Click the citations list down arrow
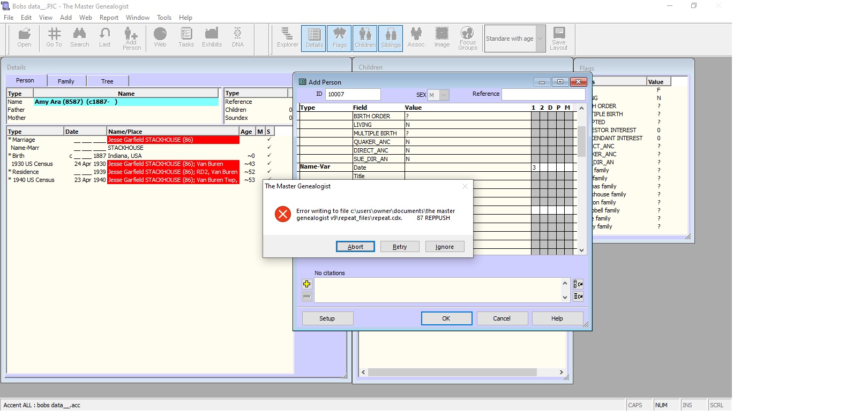868x411 pixels. 565,298
